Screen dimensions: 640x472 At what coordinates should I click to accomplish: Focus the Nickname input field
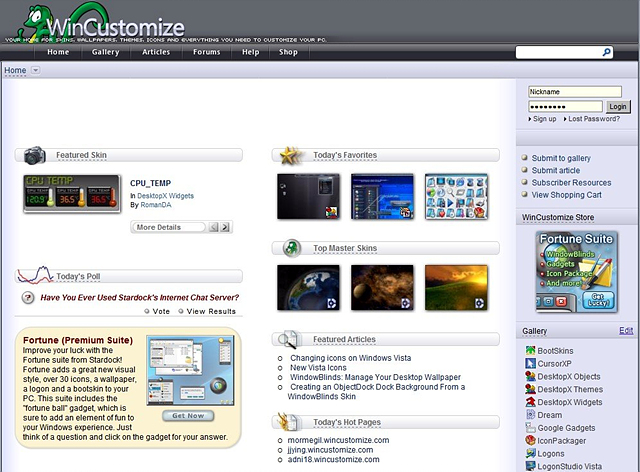pyautogui.click(x=575, y=91)
